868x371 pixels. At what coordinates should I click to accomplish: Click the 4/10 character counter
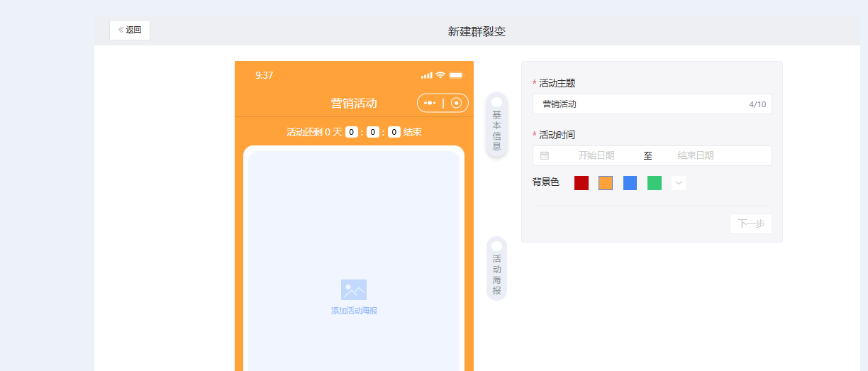(757, 104)
